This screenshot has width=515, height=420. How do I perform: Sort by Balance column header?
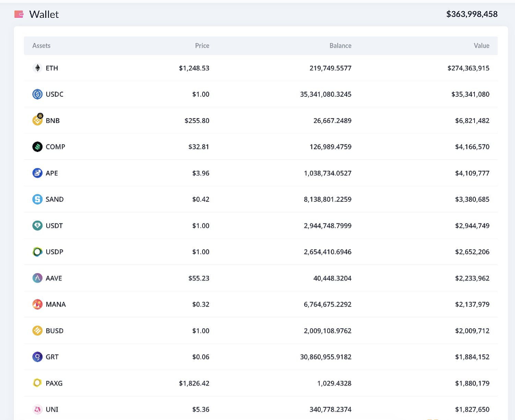340,46
